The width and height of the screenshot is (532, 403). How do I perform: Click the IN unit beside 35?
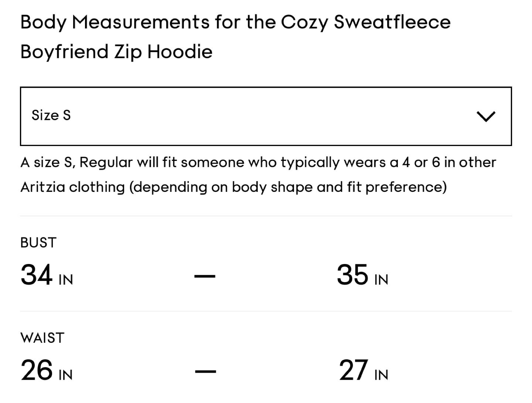tap(381, 280)
